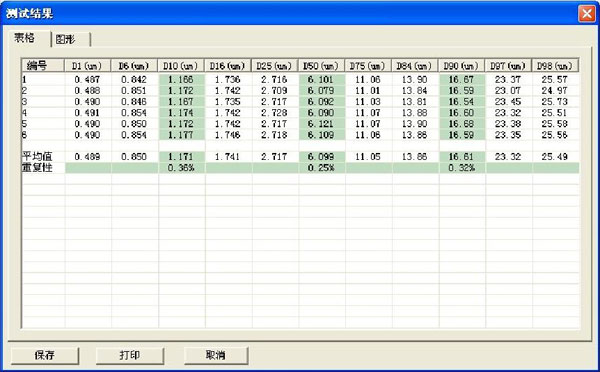Viewport: 600px width, 372px height.
Task: Select the D1 (um) column header
Action: (88, 66)
